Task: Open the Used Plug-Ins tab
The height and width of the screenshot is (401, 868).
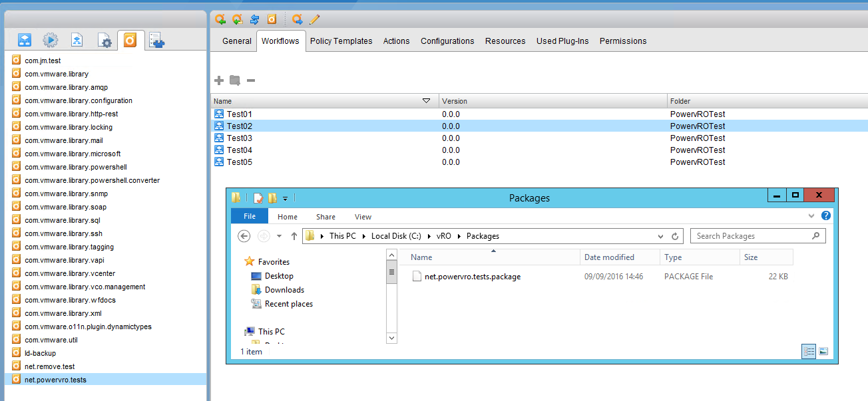Action: pos(562,41)
